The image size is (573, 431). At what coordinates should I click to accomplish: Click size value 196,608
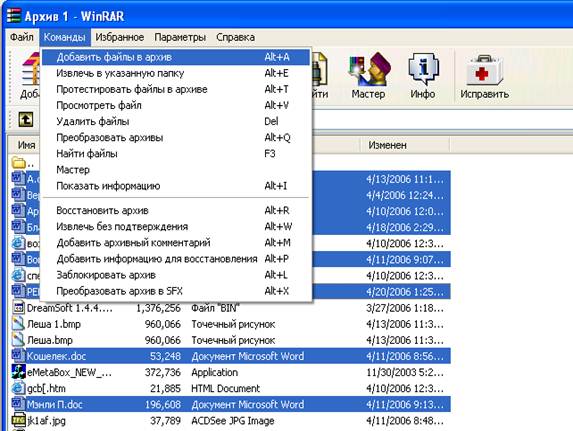[x=163, y=405]
